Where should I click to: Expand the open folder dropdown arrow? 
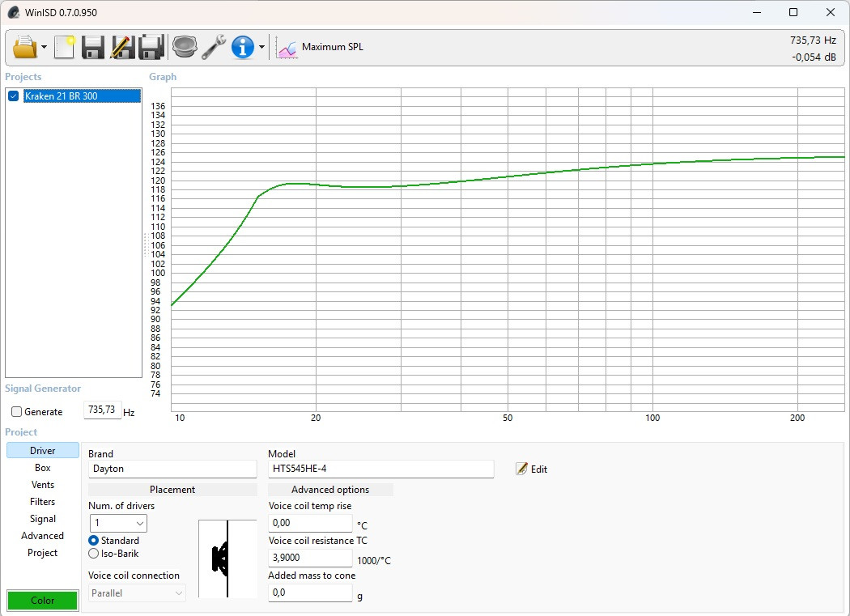[x=44, y=48]
